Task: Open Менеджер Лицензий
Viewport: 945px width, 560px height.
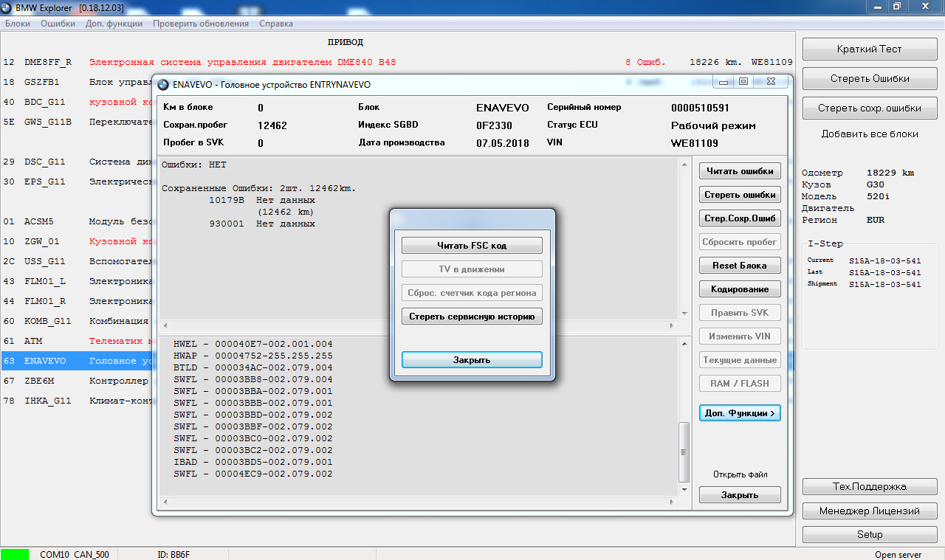Action: pos(869,511)
